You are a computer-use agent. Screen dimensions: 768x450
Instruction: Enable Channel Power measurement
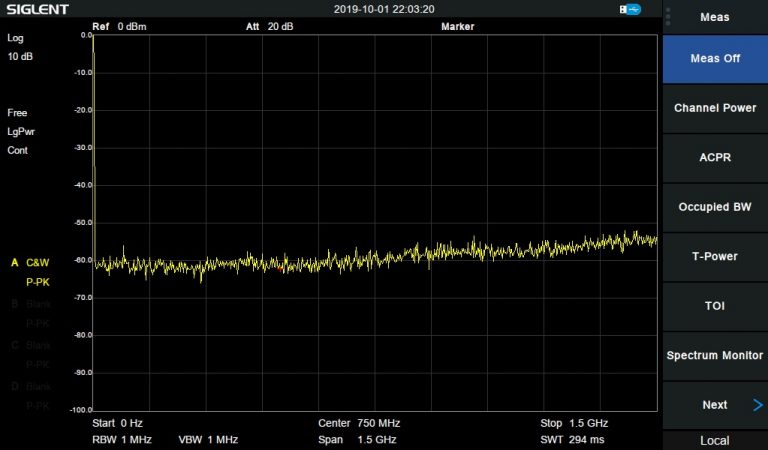pos(714,108)
